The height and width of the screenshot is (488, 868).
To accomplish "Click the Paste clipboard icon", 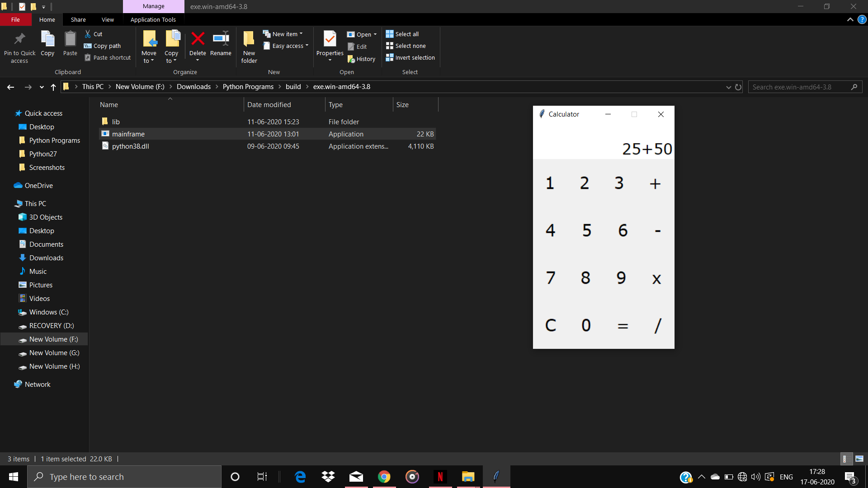I will click(x=70, y=39).
